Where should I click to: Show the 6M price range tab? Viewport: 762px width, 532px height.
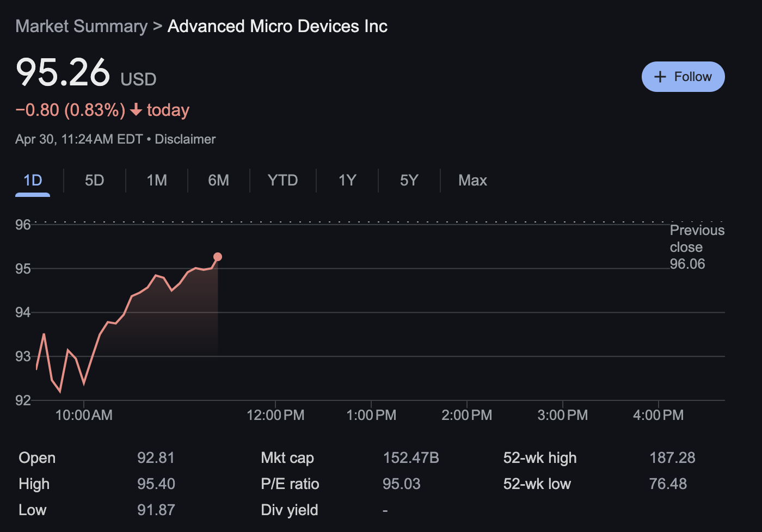tap(219, 181)
